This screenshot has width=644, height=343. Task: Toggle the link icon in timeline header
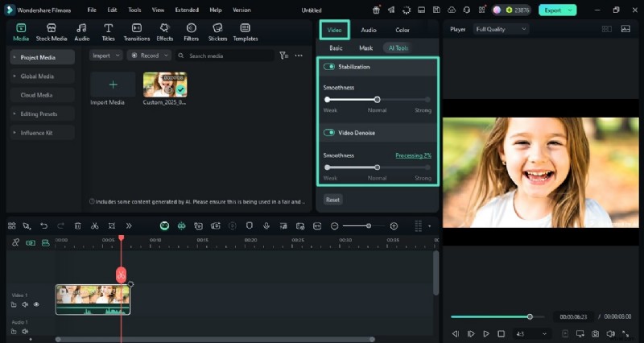[x=31, y=243]
